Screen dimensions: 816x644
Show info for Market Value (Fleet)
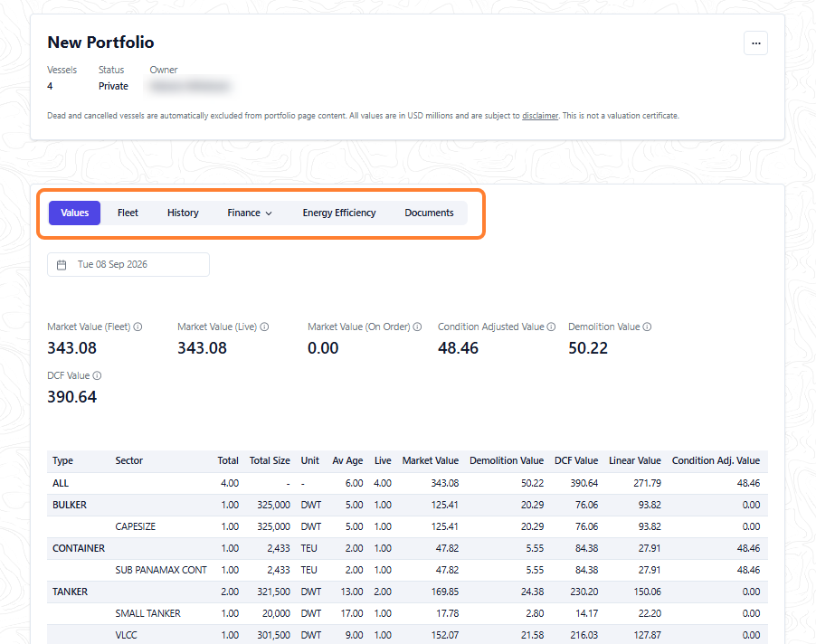click(x=138, y=327)
